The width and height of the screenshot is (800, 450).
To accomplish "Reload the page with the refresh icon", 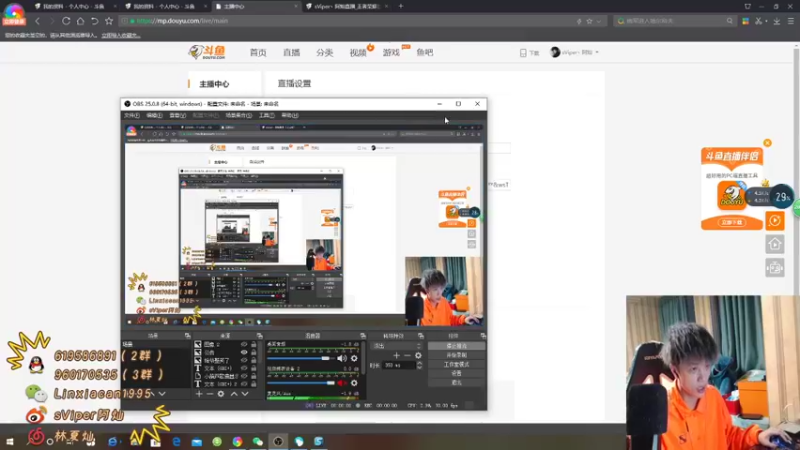I will point(66,21).
